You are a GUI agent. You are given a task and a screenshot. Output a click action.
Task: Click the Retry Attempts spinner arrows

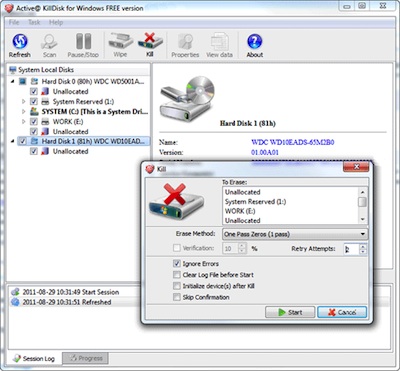tap(363, 249)
